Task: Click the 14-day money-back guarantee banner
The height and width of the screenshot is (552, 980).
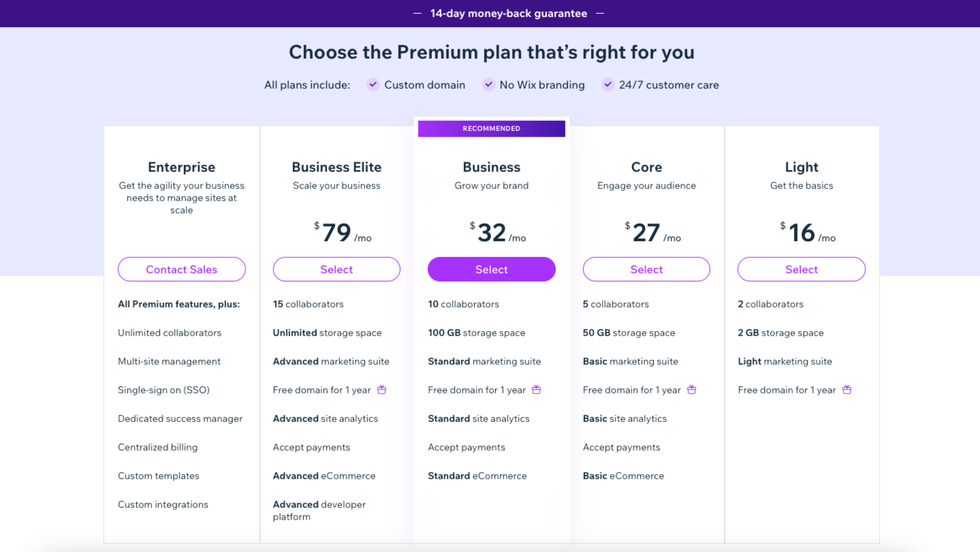Action: [508, 13]
